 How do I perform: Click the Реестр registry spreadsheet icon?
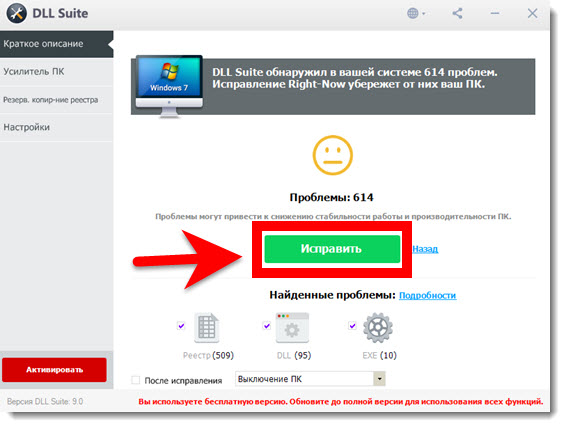pos(207,327)
